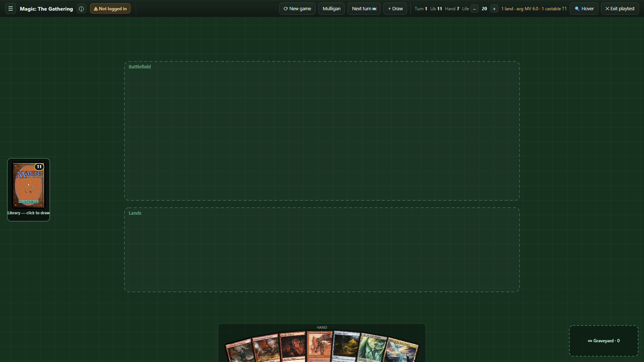Screen dimensions: 644x362
Task: Click the library card back to draw
Action: [x=29, y=186]
